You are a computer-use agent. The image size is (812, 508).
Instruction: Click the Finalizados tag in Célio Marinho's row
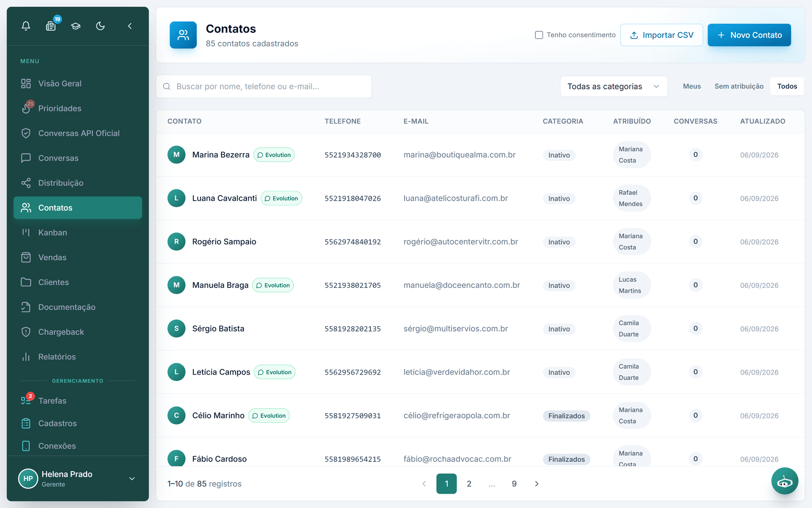[567, 416]
